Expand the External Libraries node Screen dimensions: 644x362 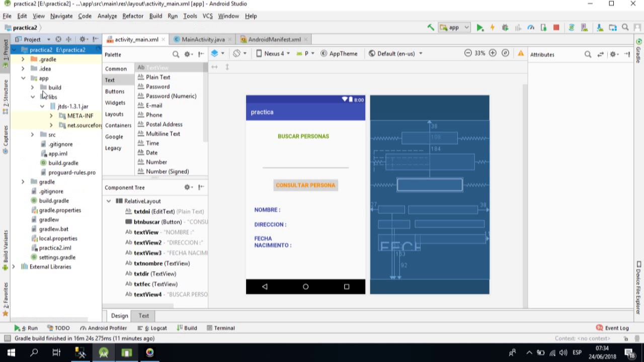click(14, 267)
